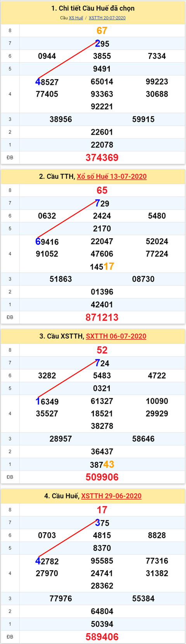Select prize-7 number 729

coord(102,203)
